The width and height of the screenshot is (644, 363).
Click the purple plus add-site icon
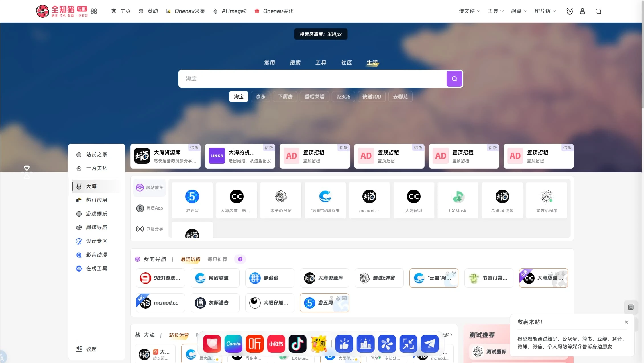click(240, 259)
